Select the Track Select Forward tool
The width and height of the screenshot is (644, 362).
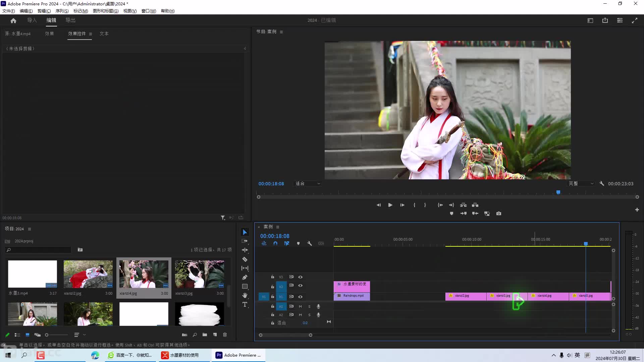[x=245, y=241]
